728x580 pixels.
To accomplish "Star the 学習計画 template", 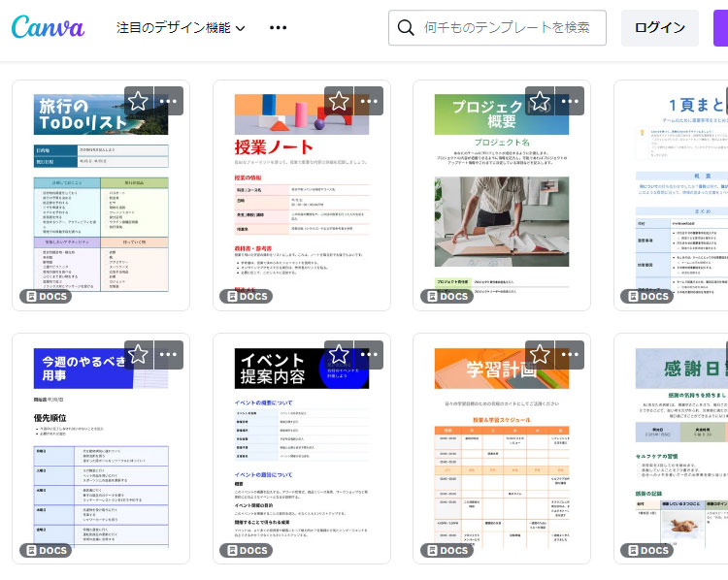I will point(540,354).
